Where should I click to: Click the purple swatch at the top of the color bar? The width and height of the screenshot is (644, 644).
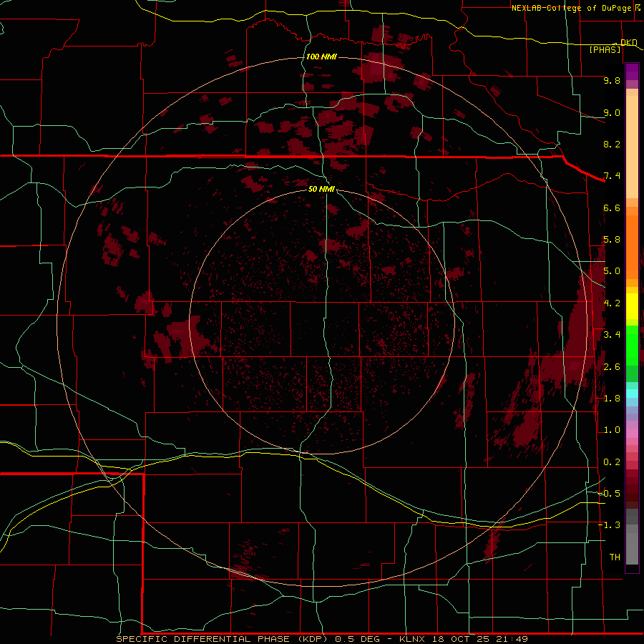[632, 72]
